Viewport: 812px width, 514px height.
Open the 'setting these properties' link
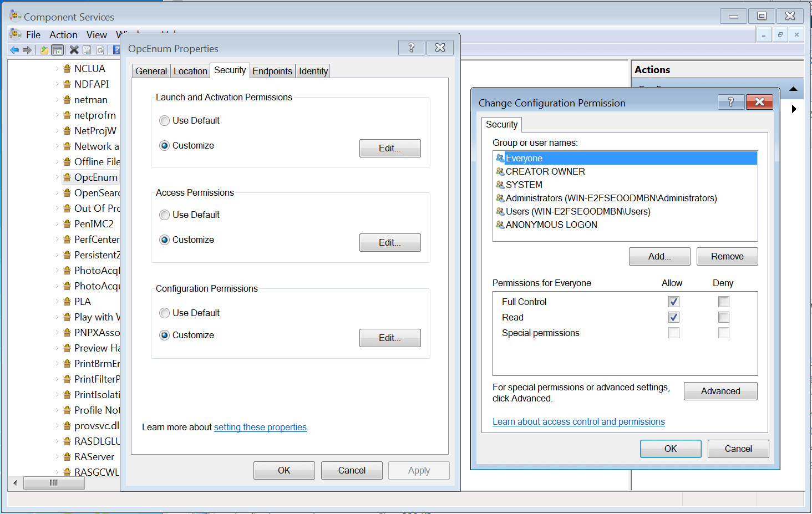260,427
